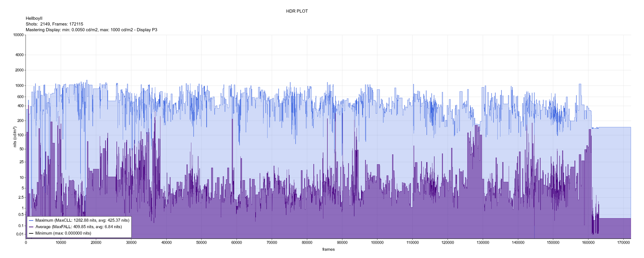The width and height of the screenshot is (644, 258).
Task: Select the "Shots: 2149, Frames: 172115" line
Action: coord(54,24)
